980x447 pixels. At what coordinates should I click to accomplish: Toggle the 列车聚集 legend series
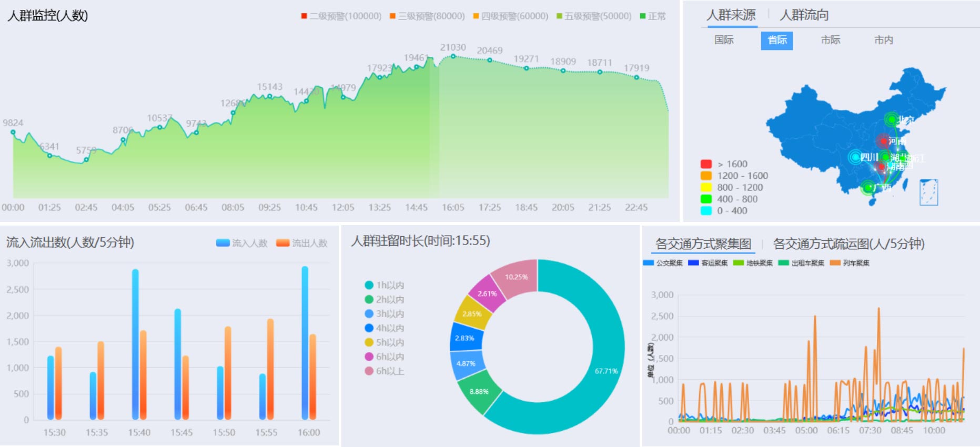(x=850, y=263)
